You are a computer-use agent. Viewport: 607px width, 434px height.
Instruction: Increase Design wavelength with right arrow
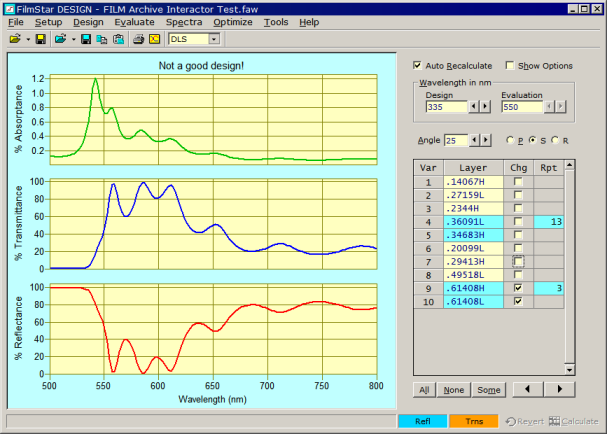coord(485,106)
